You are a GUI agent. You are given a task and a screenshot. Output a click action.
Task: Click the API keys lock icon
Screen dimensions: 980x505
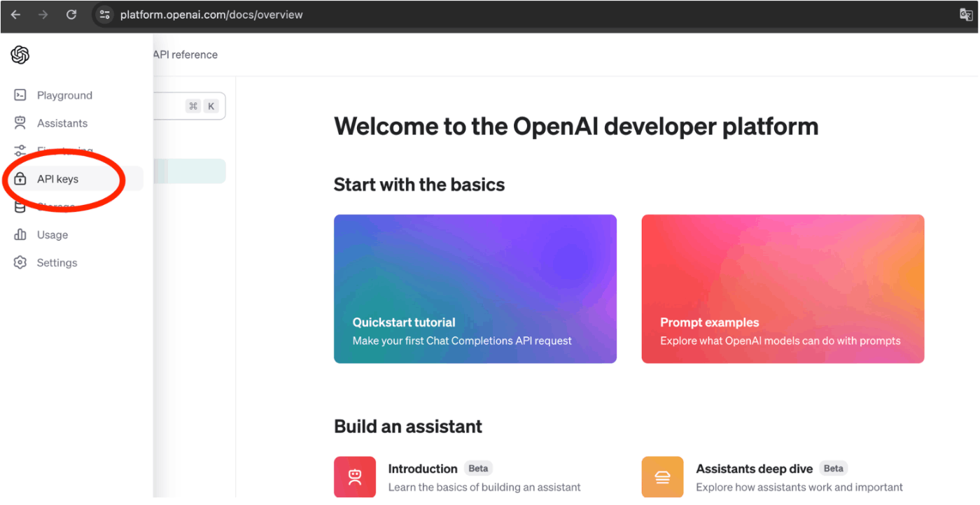[x=20, y=179]
